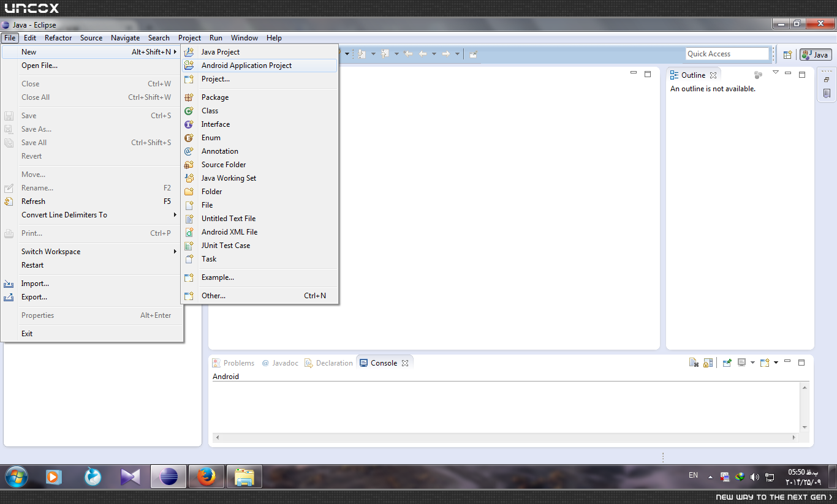Create a new Java Working Set
Viewport: 837px width, 504px height.
[x=259, y=178]
